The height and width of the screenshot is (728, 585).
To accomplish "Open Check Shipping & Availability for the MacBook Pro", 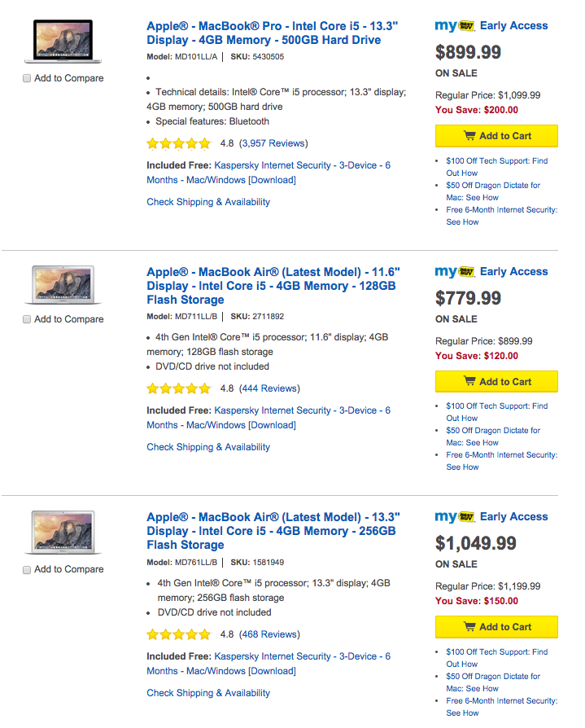I will [208, 201].
